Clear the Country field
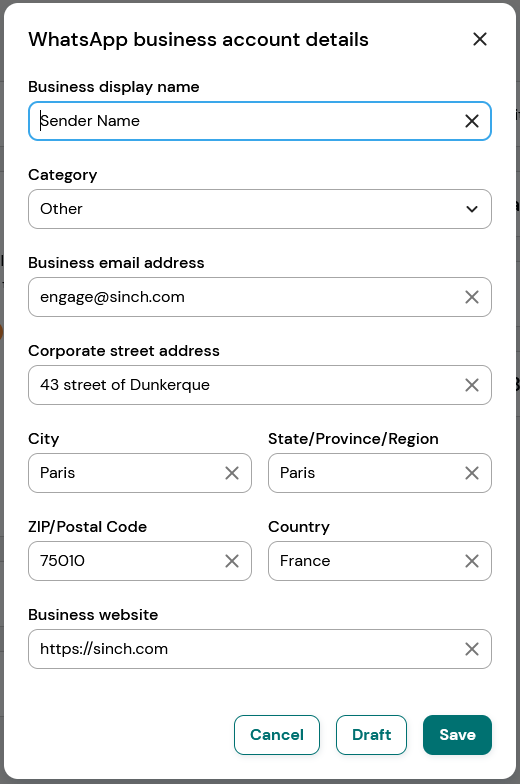The height and width of the screenshot is (784, 520). click(472, 561)
